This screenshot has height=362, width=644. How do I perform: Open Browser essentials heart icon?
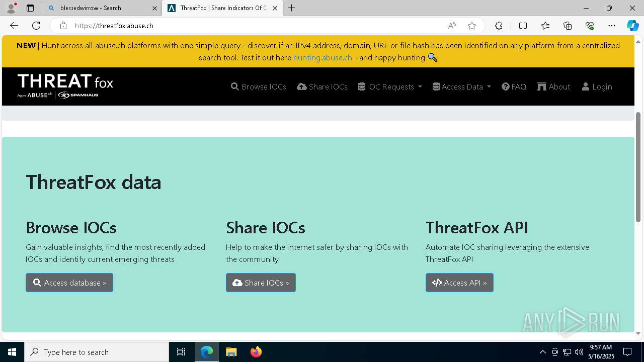click(x=590, y=26)
